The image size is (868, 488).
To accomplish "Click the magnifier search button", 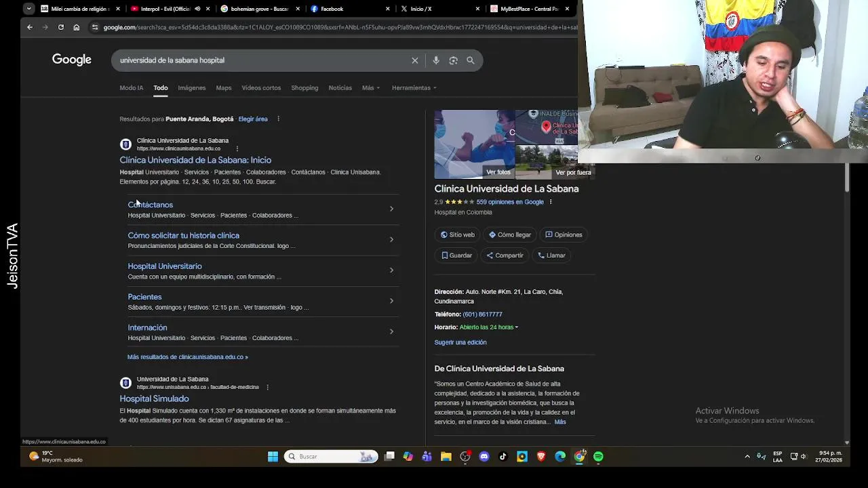I will [471, 60].
